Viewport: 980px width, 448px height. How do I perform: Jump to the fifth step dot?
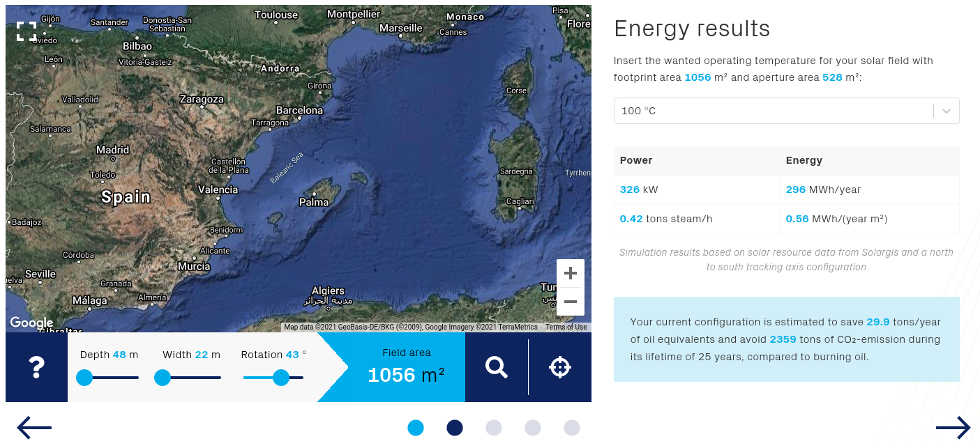(572, 428)
